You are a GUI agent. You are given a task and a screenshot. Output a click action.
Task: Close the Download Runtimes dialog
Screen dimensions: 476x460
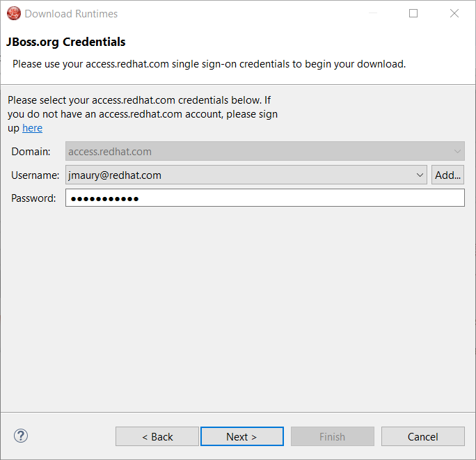pyautogui.click(x=454, y=13)
